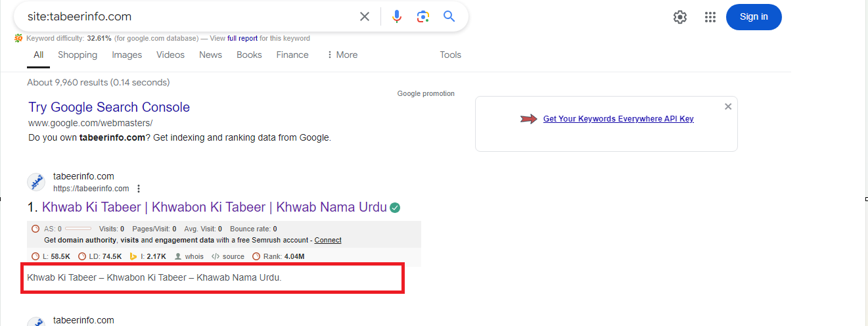
Task: Click the whois person icon in SEO bar
Action: tap(178, 256)
